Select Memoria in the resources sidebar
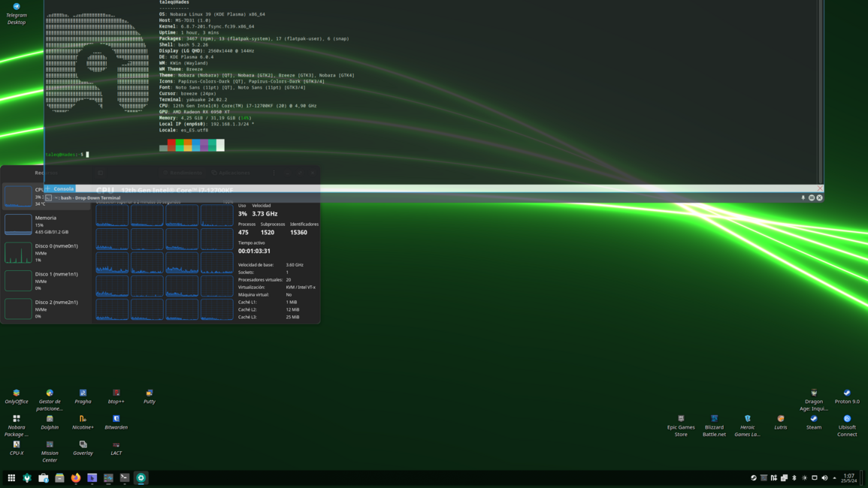Viewport: 868px width, 488px height. [45, 224]
